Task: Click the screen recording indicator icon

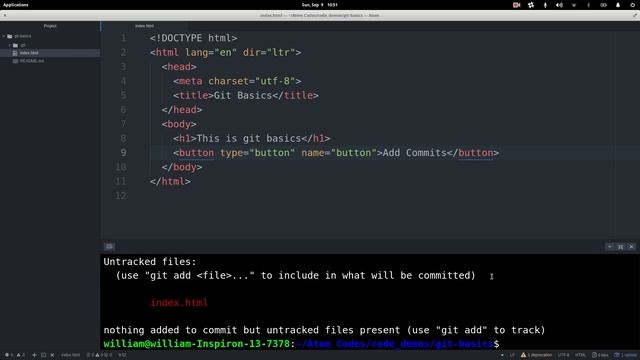Action: 516,5
